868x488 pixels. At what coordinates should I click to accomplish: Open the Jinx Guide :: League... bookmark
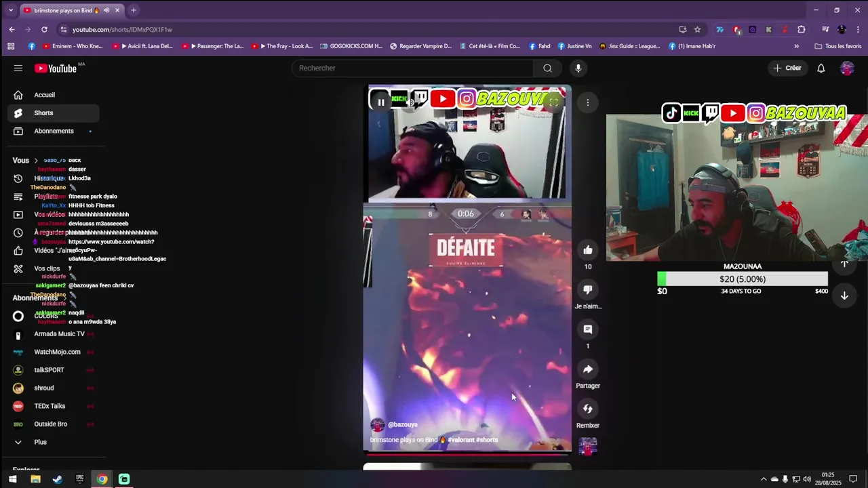point(629,46)
